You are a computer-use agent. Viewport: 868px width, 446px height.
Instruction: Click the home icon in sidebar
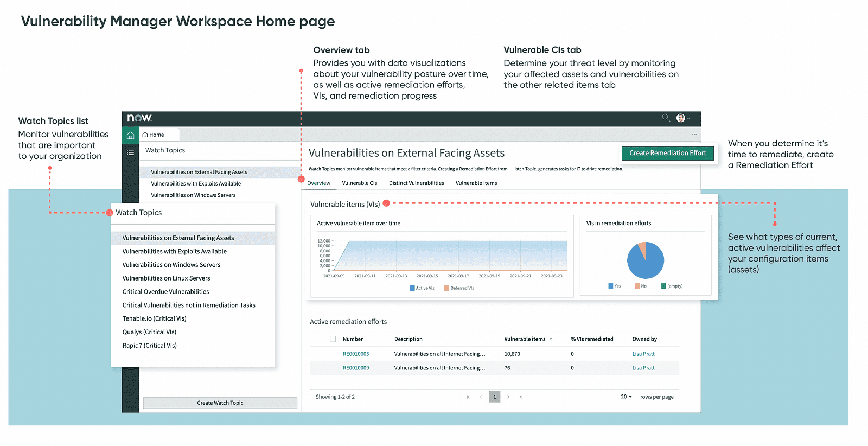point(130,135)
